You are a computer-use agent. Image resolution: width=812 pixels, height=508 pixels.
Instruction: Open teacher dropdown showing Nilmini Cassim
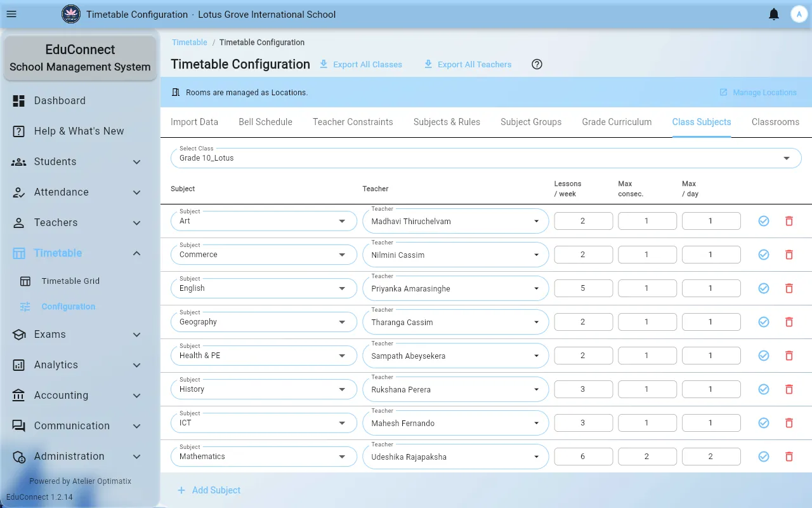pyautogui.click(x=455, y=255)
